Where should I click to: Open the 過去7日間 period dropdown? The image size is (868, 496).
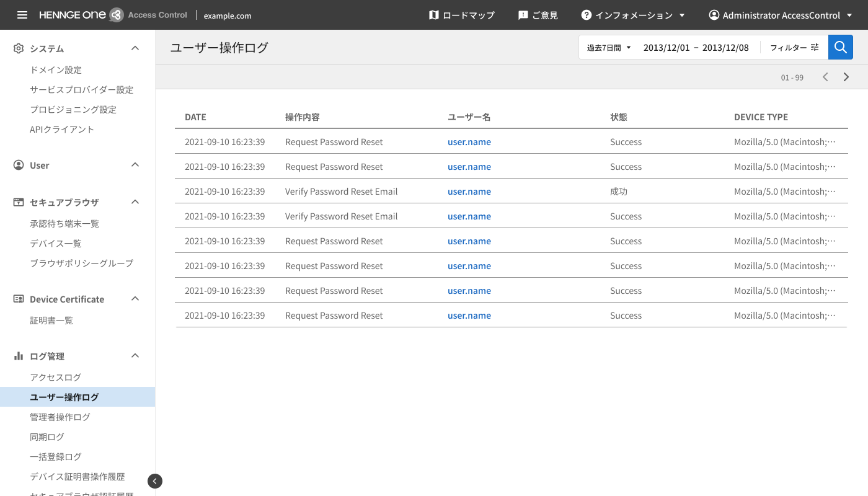609,47
